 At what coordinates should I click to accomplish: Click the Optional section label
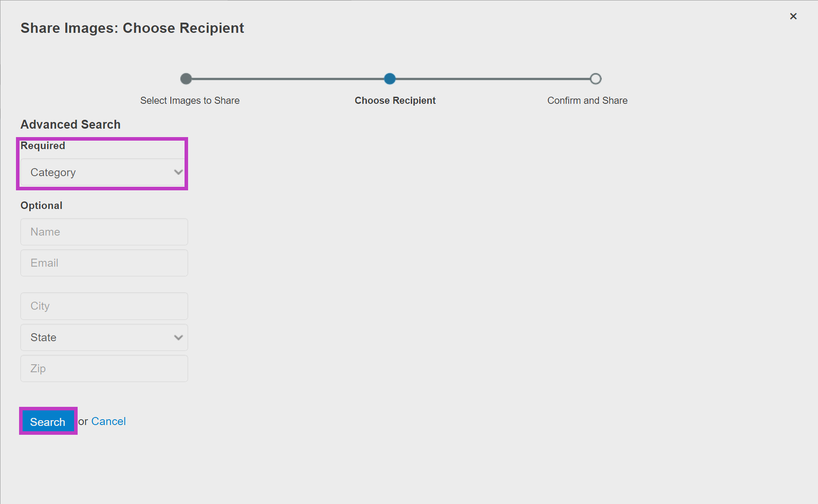[x=41, y=205]
